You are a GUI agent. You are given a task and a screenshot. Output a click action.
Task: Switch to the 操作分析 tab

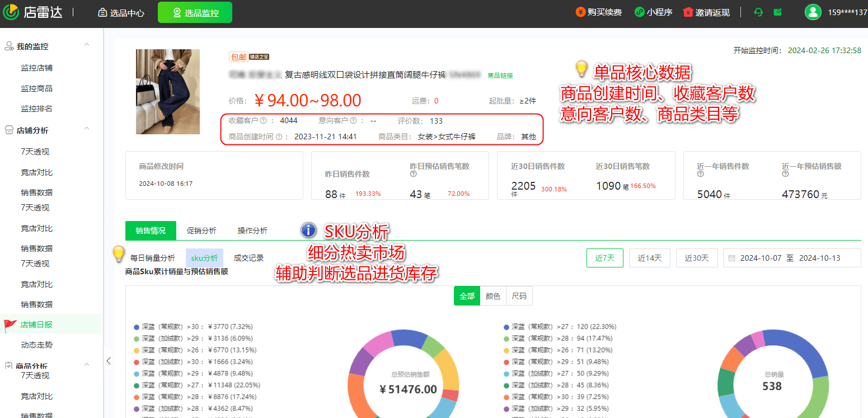tap(252, 231)
